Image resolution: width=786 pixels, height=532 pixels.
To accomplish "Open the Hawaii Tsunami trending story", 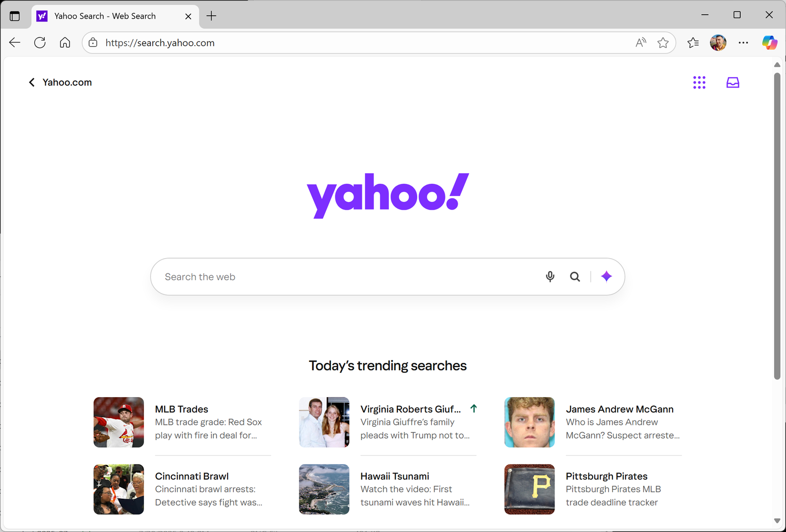I will point(394,476).
